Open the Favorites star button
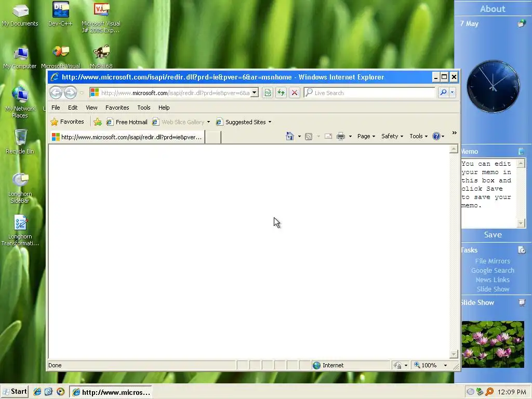This screenshot has width=532, height=399. coord(67,122)
